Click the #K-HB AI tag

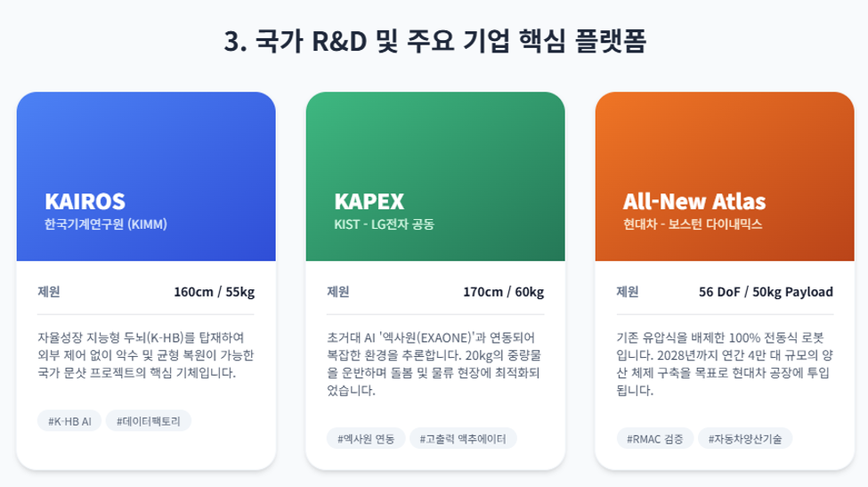[x=69, y=421]
